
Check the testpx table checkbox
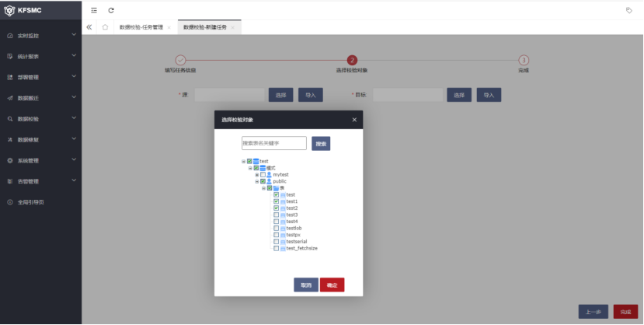click(x=276, y=235)
